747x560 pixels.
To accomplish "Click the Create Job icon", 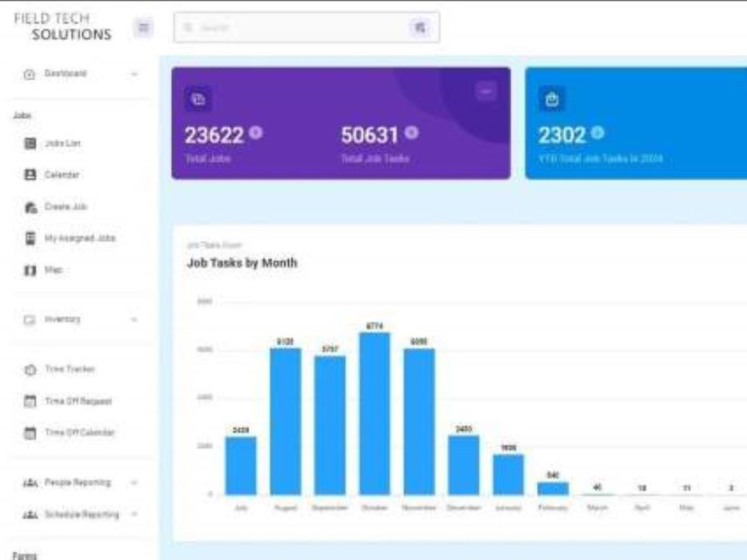I will pyautogui.click(x=31, y=207).
